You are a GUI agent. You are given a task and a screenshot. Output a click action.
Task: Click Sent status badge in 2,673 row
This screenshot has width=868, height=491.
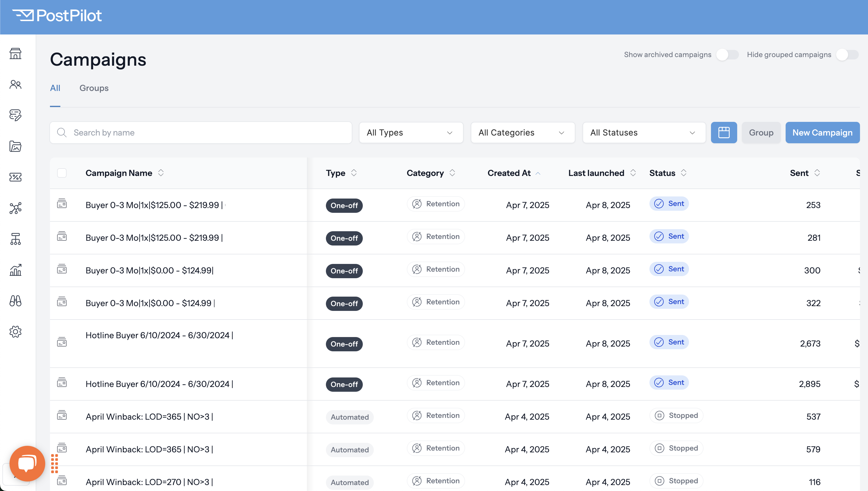(669, 342)
